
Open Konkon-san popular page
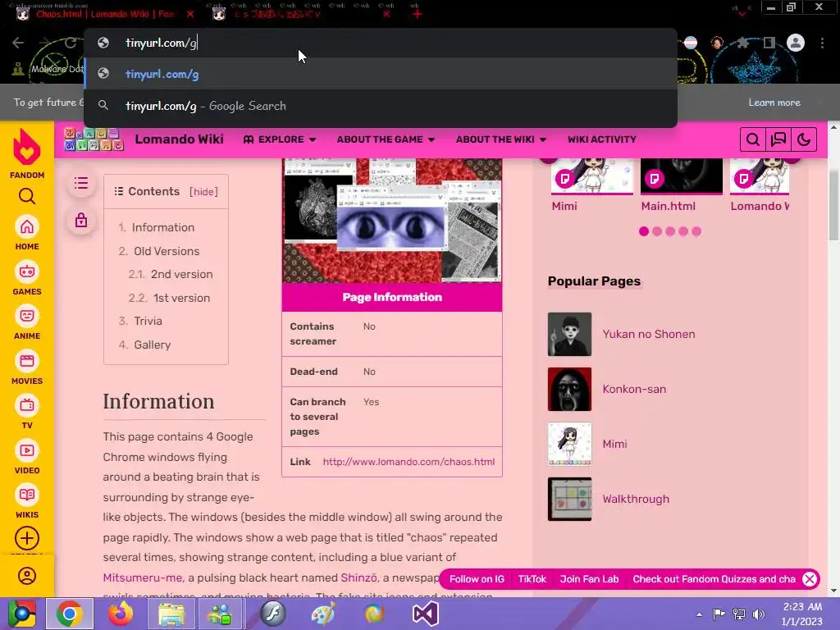(x=634, y=389)
